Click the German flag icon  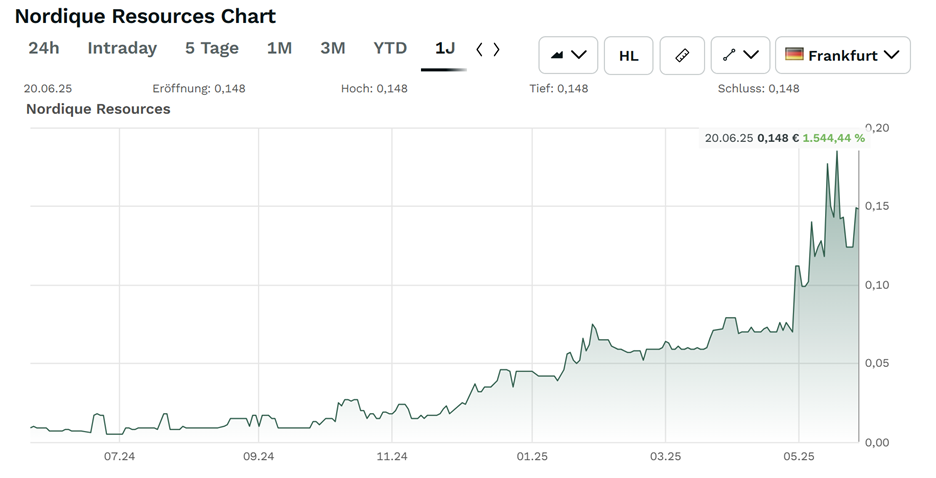click(795, 55)
